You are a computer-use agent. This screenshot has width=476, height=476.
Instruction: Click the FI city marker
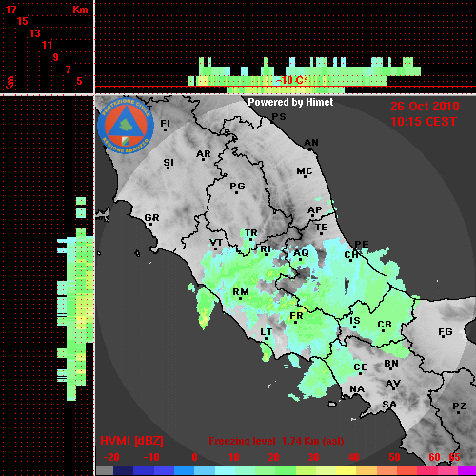click(x=165, y=129)
